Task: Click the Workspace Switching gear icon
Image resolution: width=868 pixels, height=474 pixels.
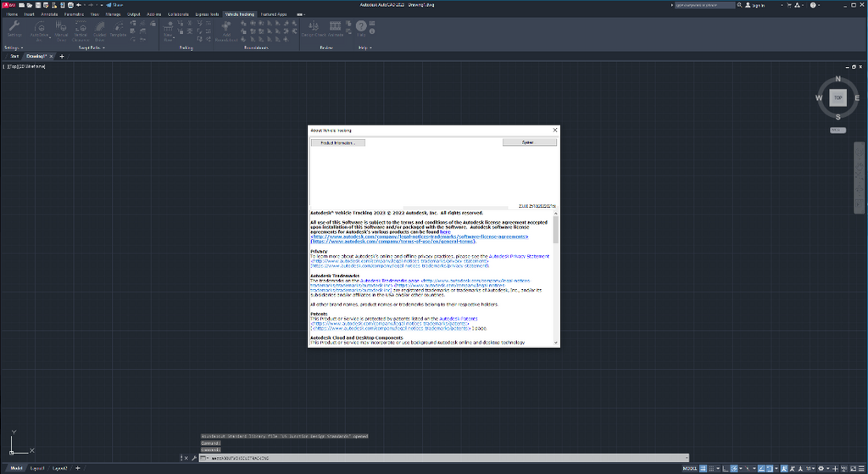Action: 821,468
